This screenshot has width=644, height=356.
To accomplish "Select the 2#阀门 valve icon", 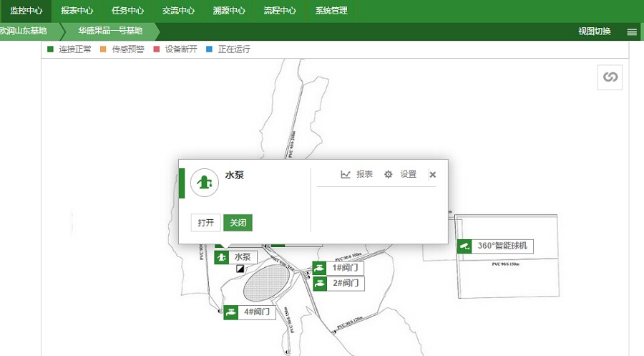I will tap(319, 284).
